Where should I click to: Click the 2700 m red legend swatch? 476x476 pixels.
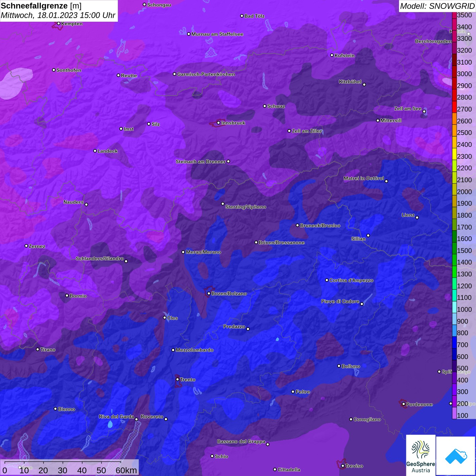[x=454, y=107]
